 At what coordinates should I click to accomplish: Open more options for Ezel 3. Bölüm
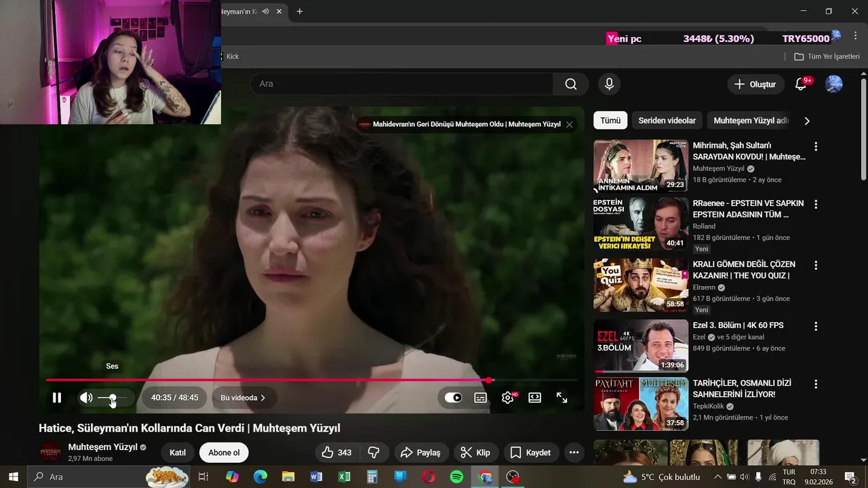coord(816,326)
